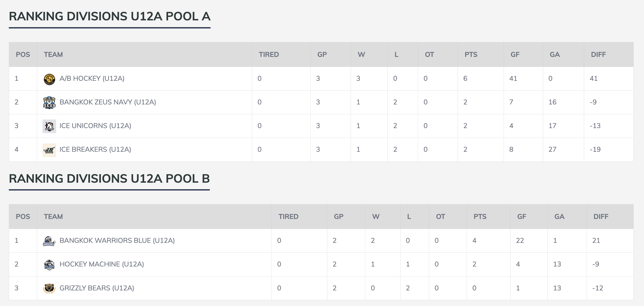Click the Ranking Divisions U12A Pool B heading
Screen dimensions: 644x306
[109, 179]
